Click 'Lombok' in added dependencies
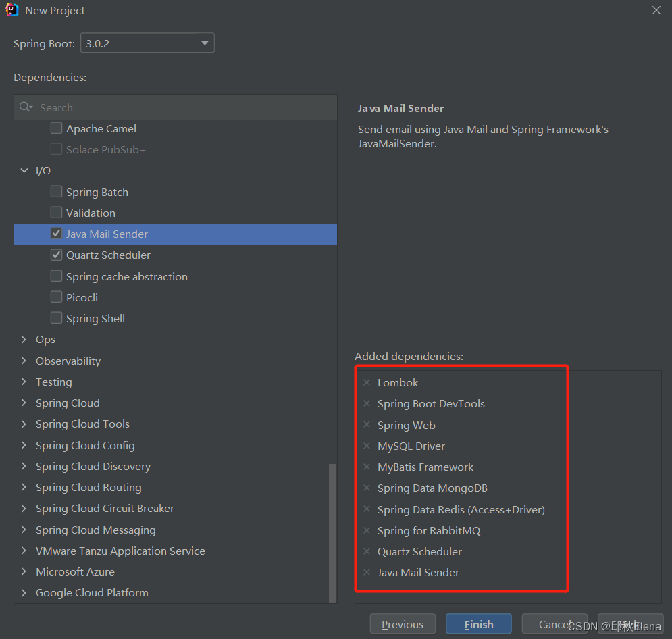Screen dimensions: 672x639 398,383
